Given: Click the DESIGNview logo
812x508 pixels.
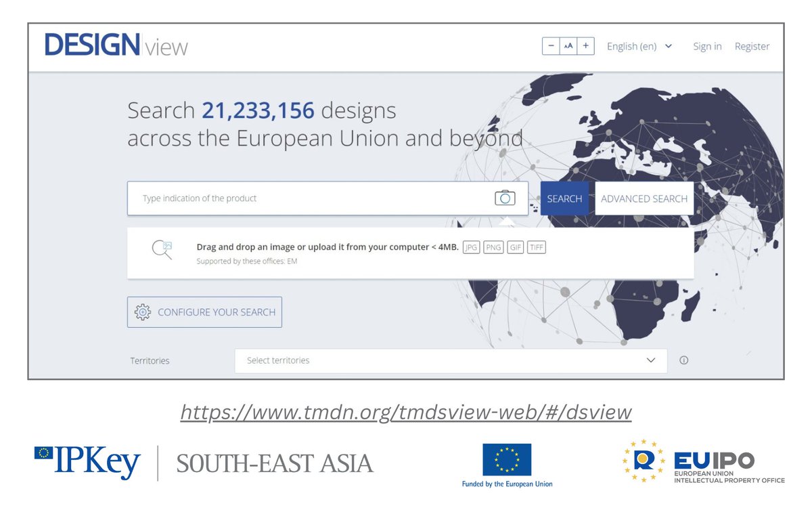Looking at the screenshot, I should (x=116, y=45).
